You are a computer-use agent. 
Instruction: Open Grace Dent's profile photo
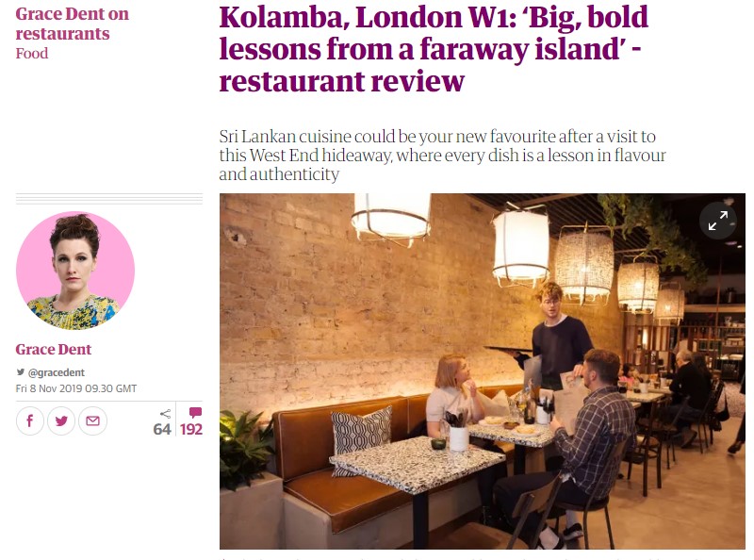[x=75, y=271]
